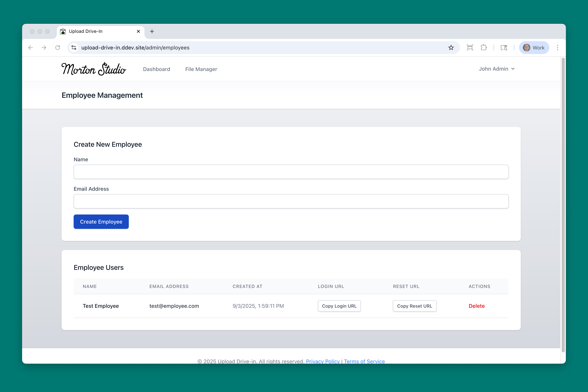
Task: Open the extensions puzzle icon
Action: 484,48
